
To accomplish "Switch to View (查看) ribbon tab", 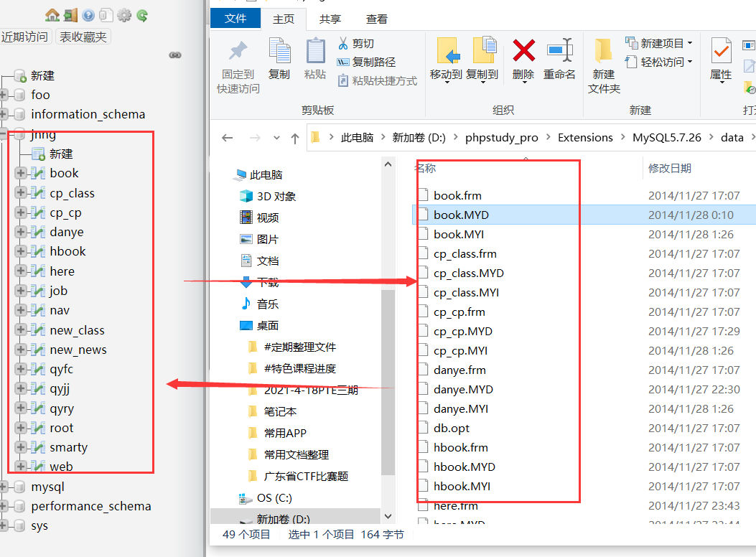I will click(x=377, y=19).
